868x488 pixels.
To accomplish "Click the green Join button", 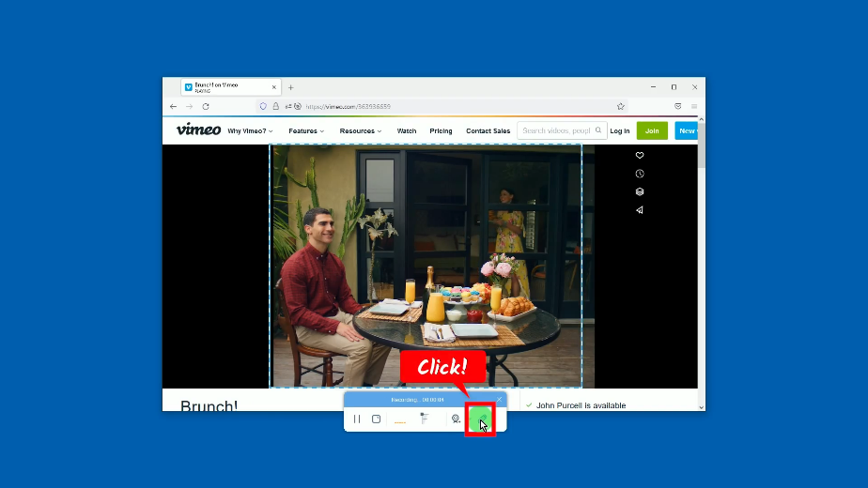I will pyautogui.click(x=652, y=130).
